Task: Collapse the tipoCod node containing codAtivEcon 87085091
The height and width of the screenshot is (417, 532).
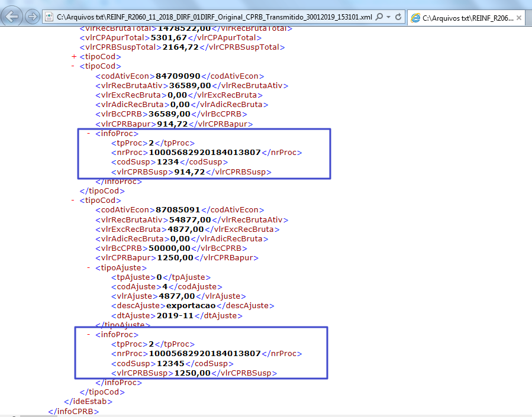Action: (74, 201)
